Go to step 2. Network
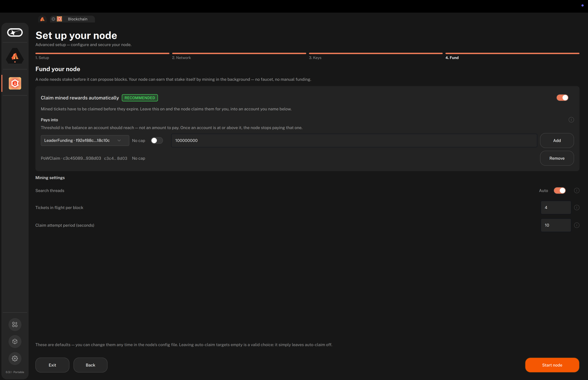The image size is (588, 380). [239, 56]
